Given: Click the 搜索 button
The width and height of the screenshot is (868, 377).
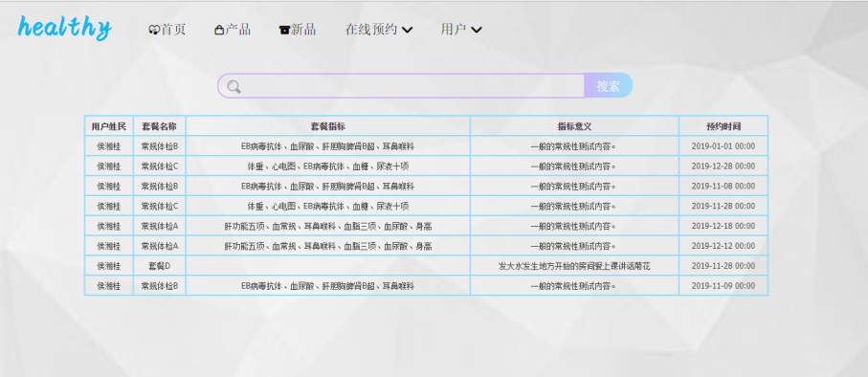Looking at the screenshot, I should [608, 86].
